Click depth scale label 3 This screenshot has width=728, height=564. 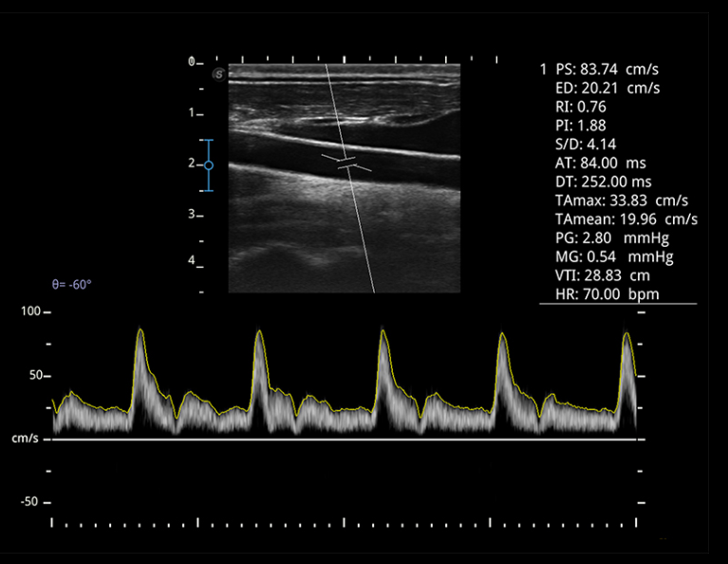point(191,215)
